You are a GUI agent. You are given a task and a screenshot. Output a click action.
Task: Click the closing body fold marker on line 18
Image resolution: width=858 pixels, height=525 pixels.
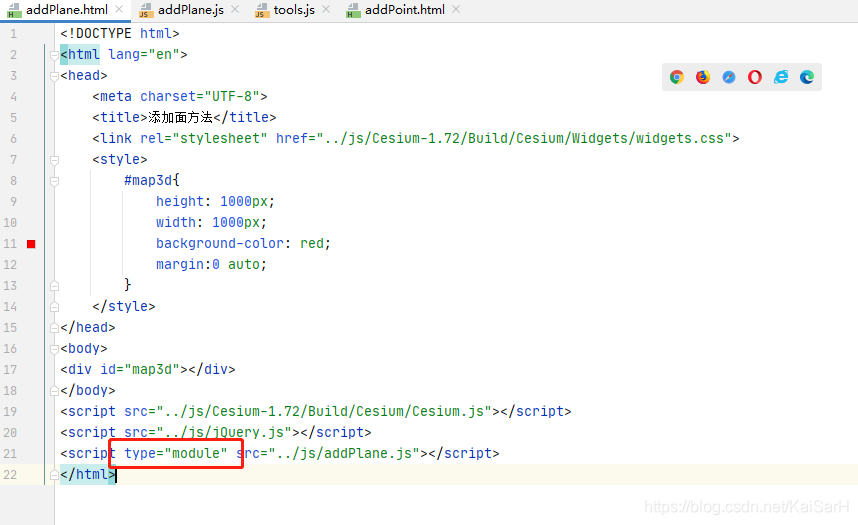[54, 391]
